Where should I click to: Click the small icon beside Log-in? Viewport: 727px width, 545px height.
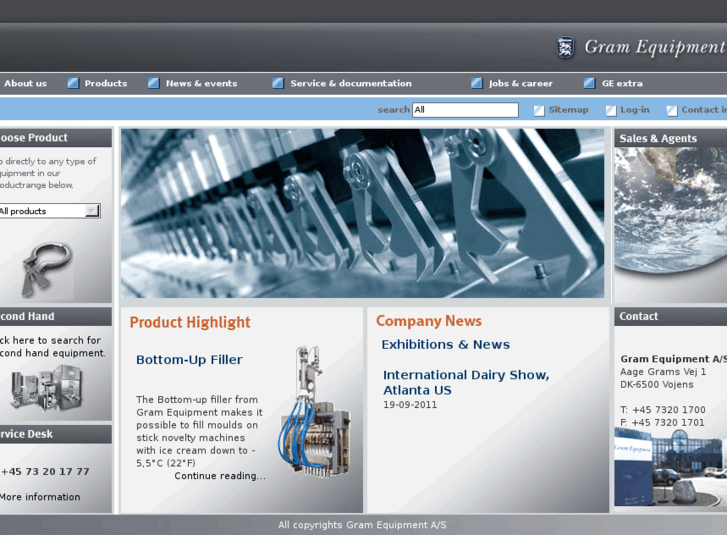[611, 110]
